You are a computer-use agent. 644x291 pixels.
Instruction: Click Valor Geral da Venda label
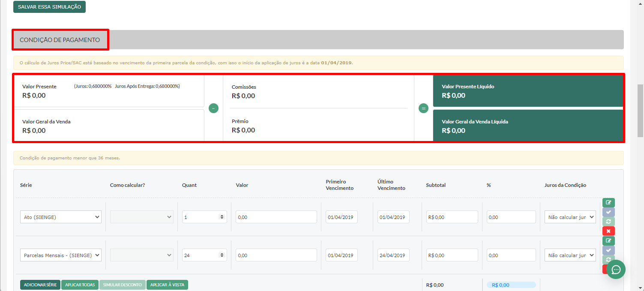point(46,122)
